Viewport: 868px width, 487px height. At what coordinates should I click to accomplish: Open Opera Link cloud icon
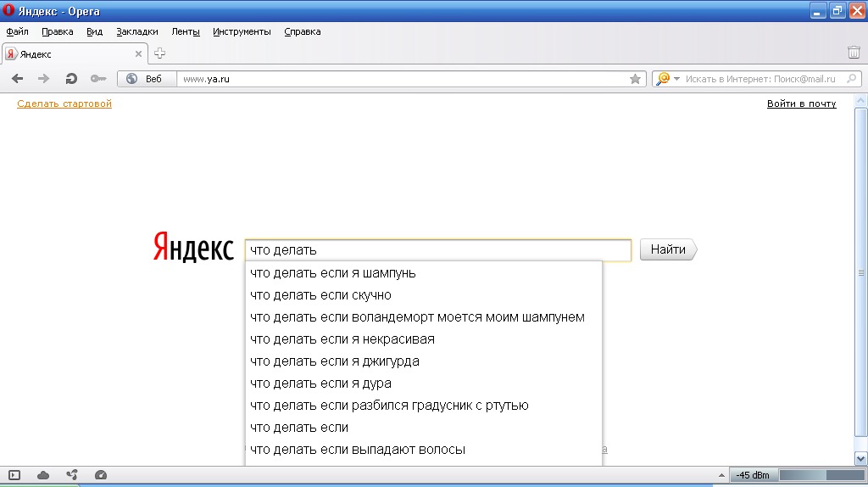click(x=43, y=475)
